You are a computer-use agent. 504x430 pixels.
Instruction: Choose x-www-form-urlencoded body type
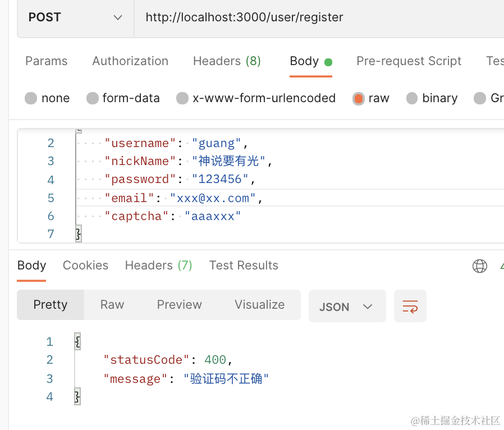point(182,99)
